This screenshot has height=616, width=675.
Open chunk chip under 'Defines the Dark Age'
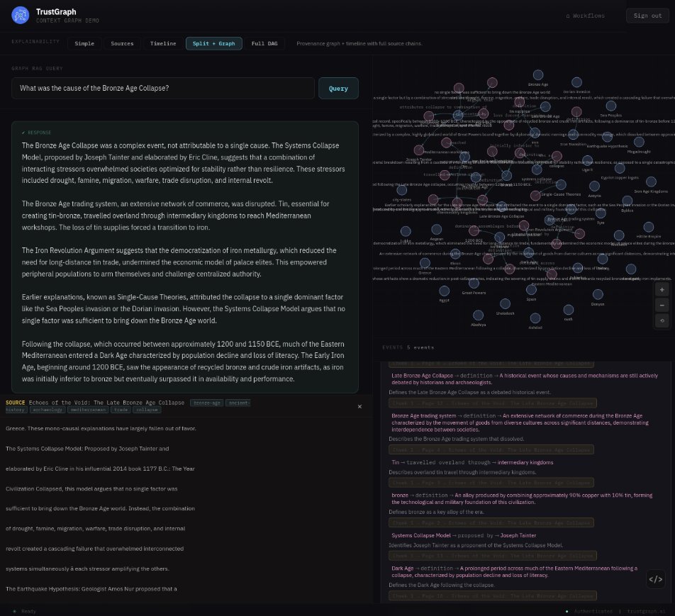493,595
